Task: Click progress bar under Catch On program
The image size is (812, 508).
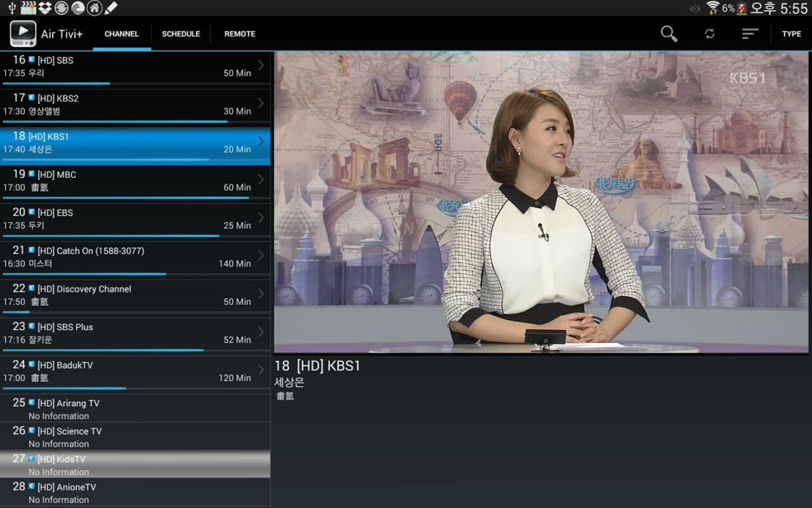Action: tap(136, 274)
